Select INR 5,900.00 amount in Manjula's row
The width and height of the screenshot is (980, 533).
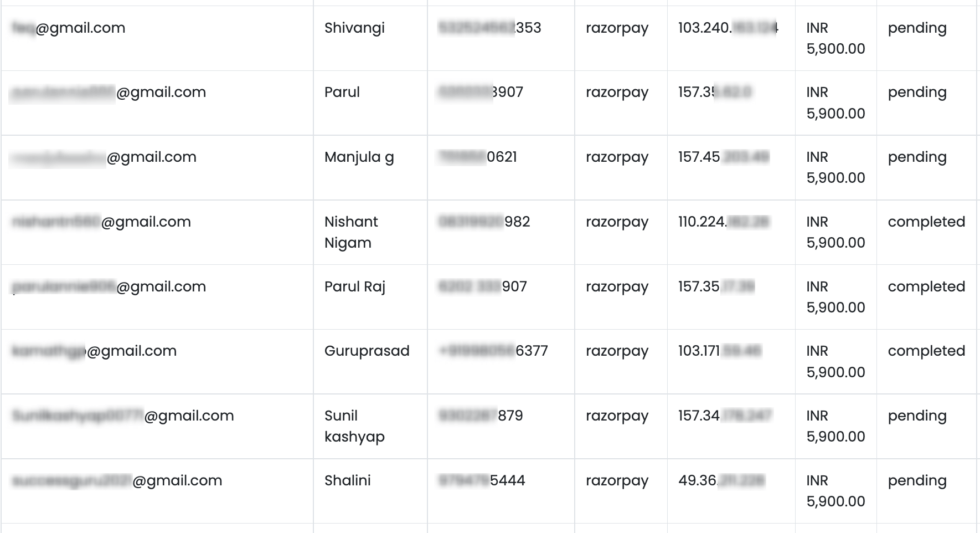click(x=835, y=167)
